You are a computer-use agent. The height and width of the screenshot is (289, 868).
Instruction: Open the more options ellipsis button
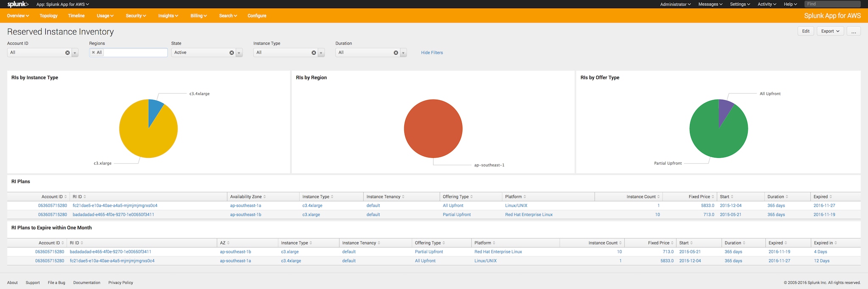pos(854,31)
